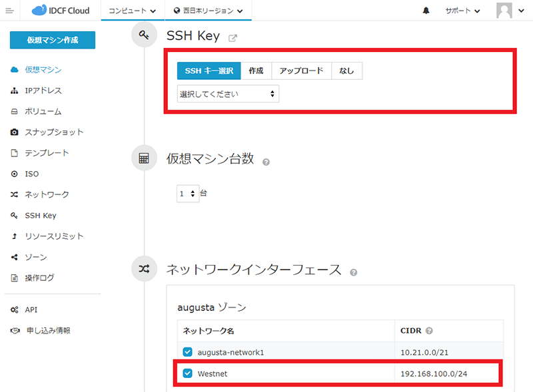Click the hamburger menu icon

pyautogui.click(x=9, y=11)
